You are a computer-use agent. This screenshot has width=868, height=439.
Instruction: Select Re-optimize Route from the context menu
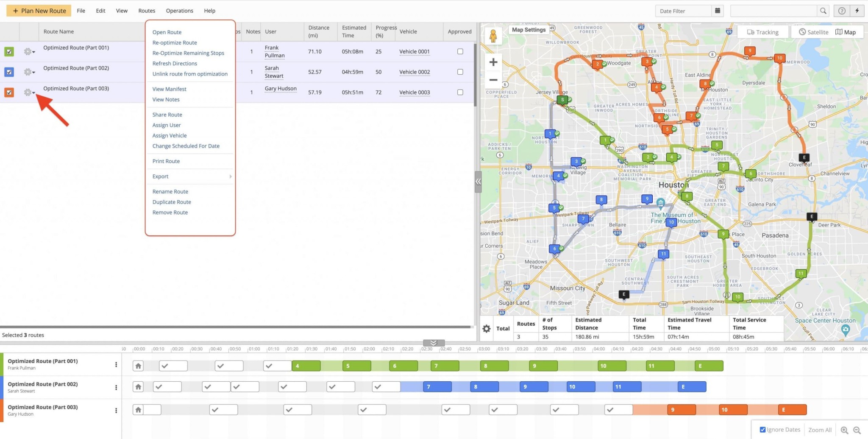coord(175,42)
